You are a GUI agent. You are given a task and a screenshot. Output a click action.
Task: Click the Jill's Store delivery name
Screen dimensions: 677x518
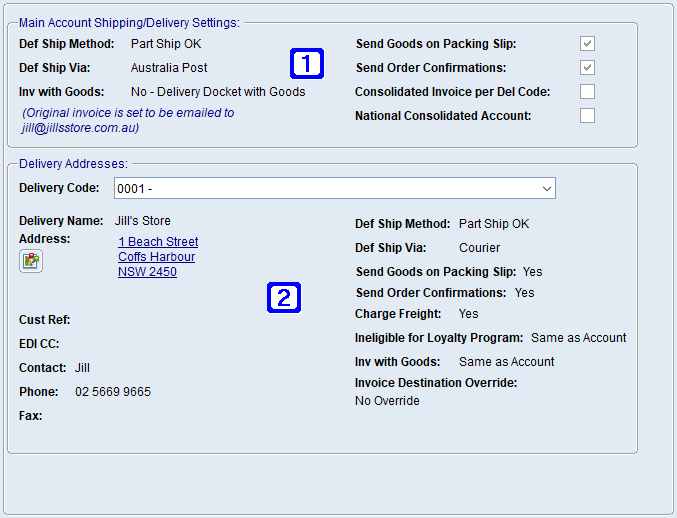142,221
